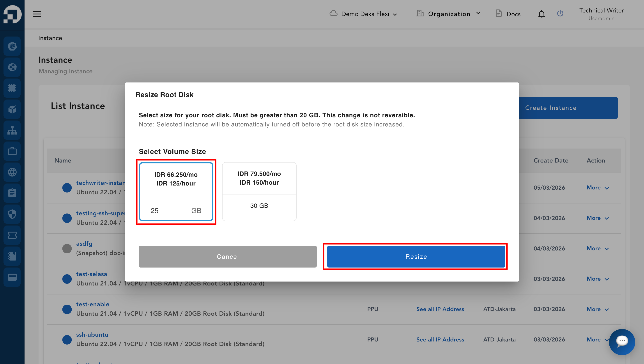
Task: Click the Kubernetes helm sidebar icon
Action: (x=12, y=46)
